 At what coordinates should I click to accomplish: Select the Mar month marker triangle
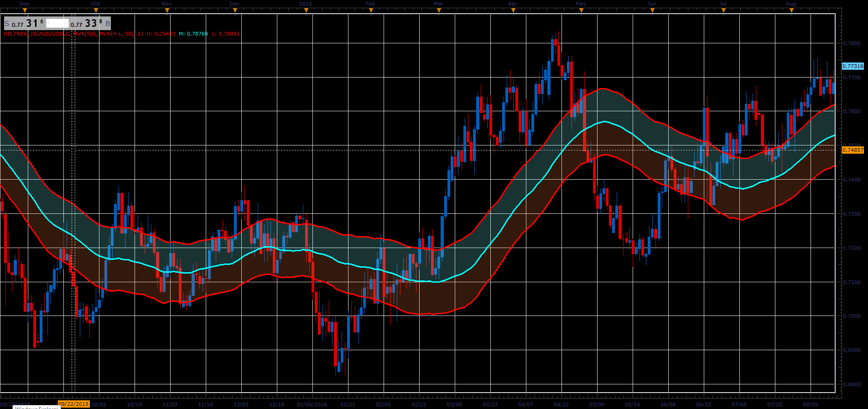pos(439,10)
